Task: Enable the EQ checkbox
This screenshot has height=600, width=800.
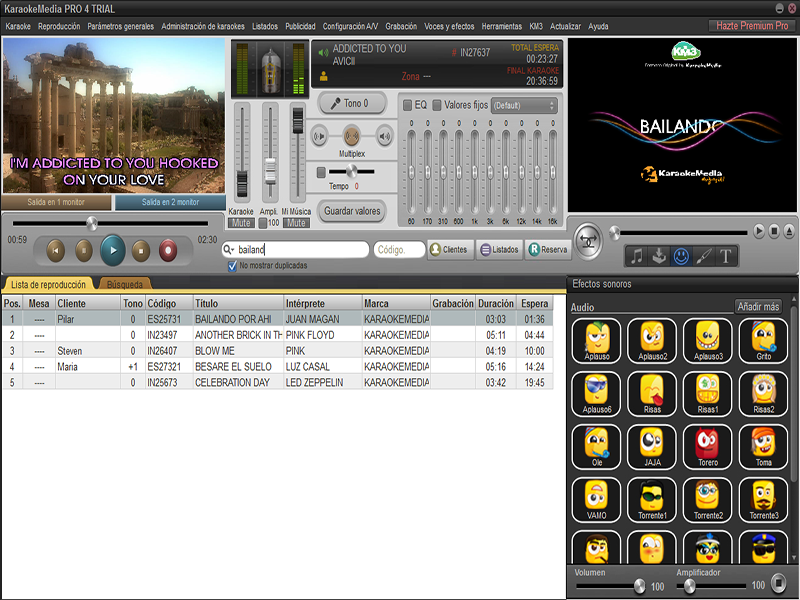Action: tap(407, 105)
